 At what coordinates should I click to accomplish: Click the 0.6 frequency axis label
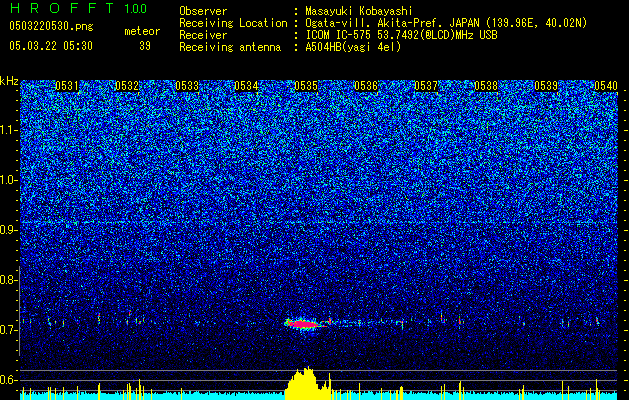click(x=8, y=380)
